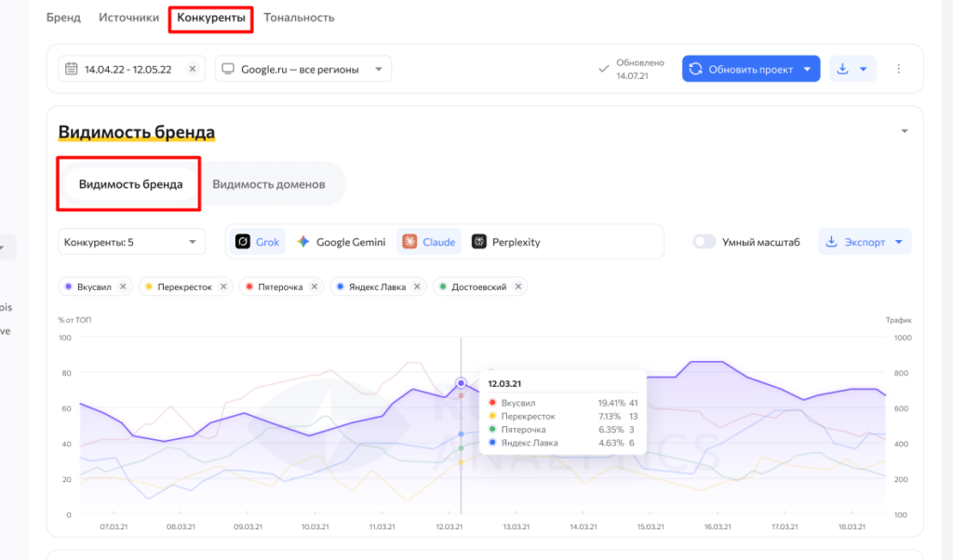The width and height of the screenshot is (953, 560).
Task: Collapse the Видимость бренда section arrow
Action: point(904,132)
